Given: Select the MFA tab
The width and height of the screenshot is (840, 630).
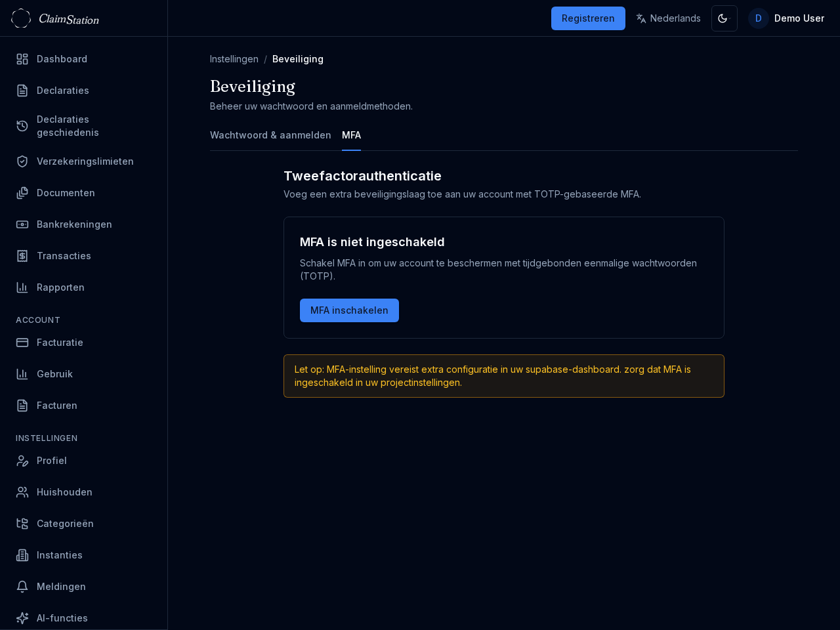Looking at the screenshot, I should coord(351,135).
